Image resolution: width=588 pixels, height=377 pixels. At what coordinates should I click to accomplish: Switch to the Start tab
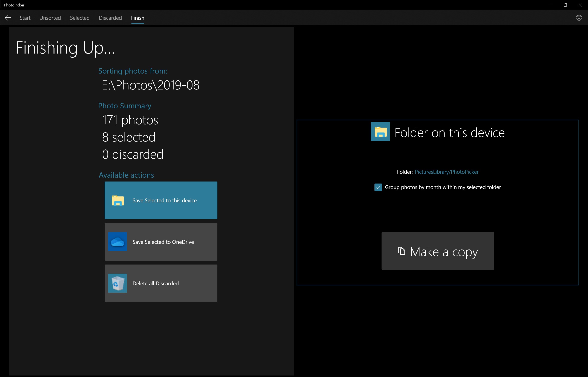point(25,18)
